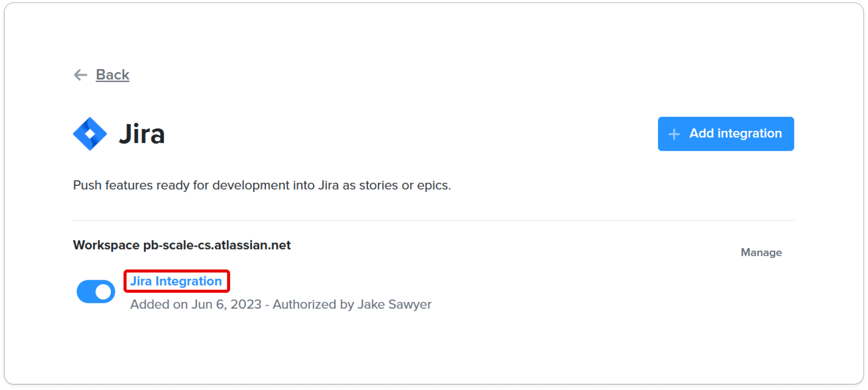
Task: Click the plus icon in Add integration
Action: click(674, 134)
